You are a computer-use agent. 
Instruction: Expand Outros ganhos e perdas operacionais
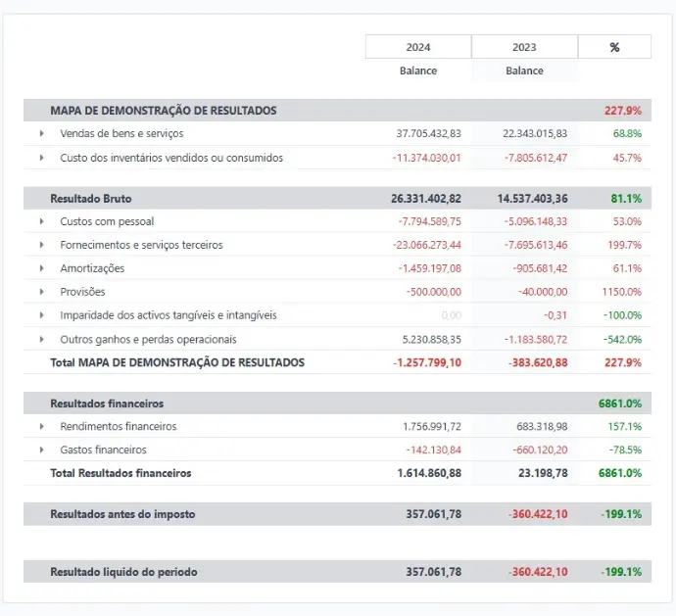[41, 339]
